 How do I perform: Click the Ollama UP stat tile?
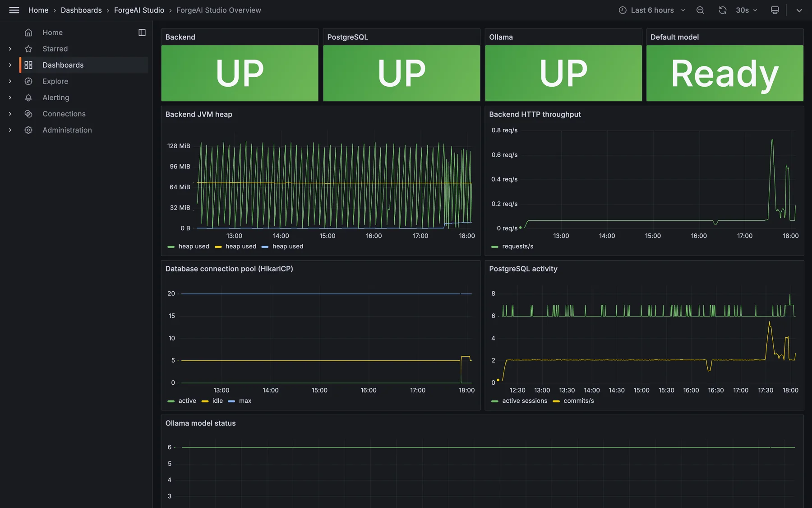[563, 73]
